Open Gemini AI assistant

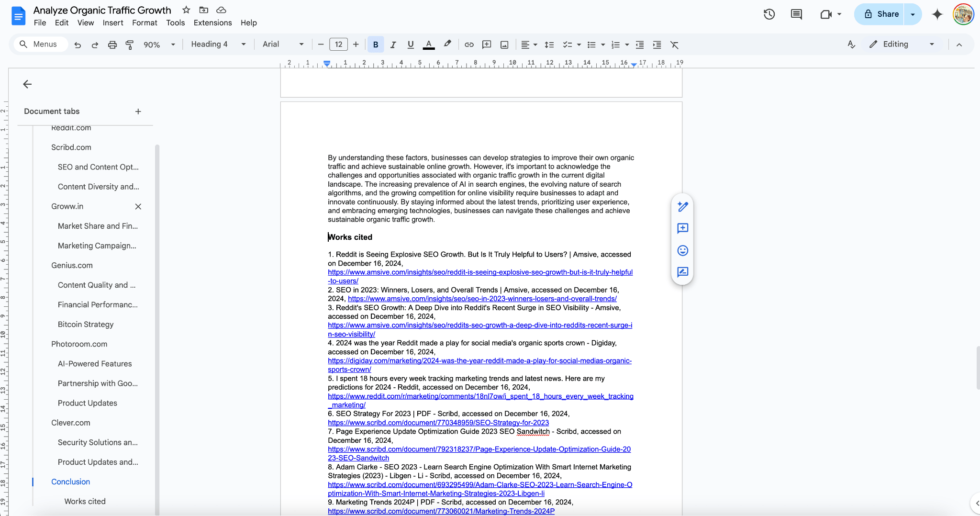(x=936, y=14)
